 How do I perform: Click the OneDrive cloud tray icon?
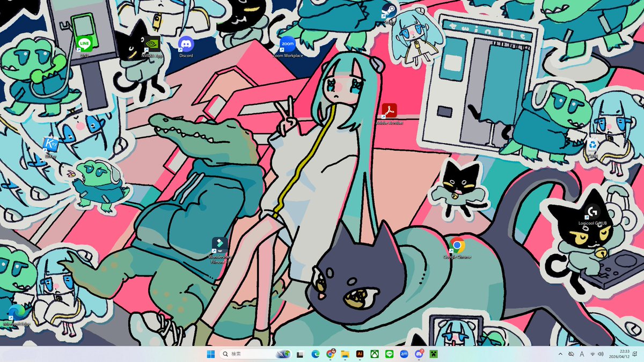pos(572,354)
